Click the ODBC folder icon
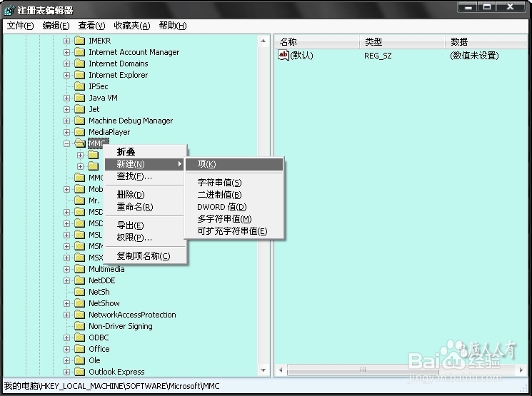Screen dimensions: 532x396 coord(80,337)
